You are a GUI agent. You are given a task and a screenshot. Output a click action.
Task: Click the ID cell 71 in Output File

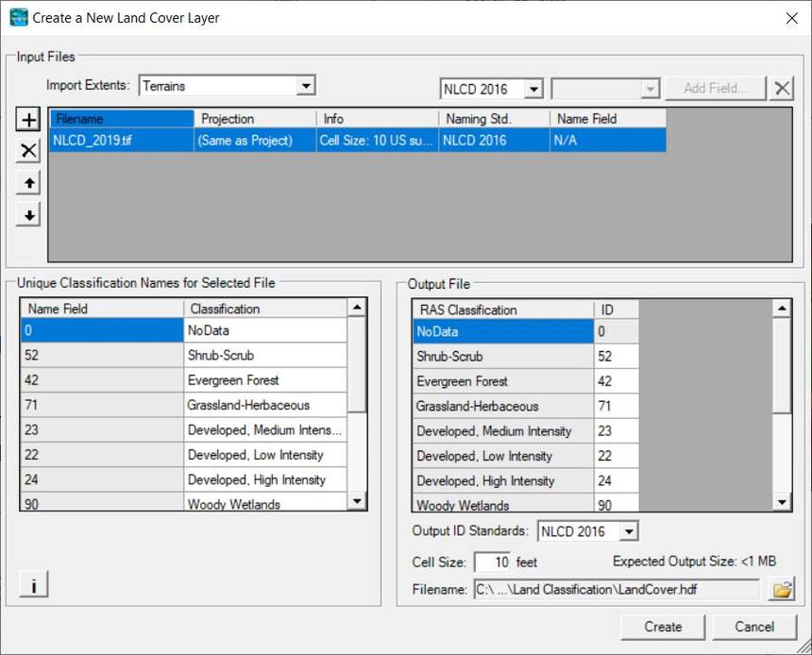617,406
